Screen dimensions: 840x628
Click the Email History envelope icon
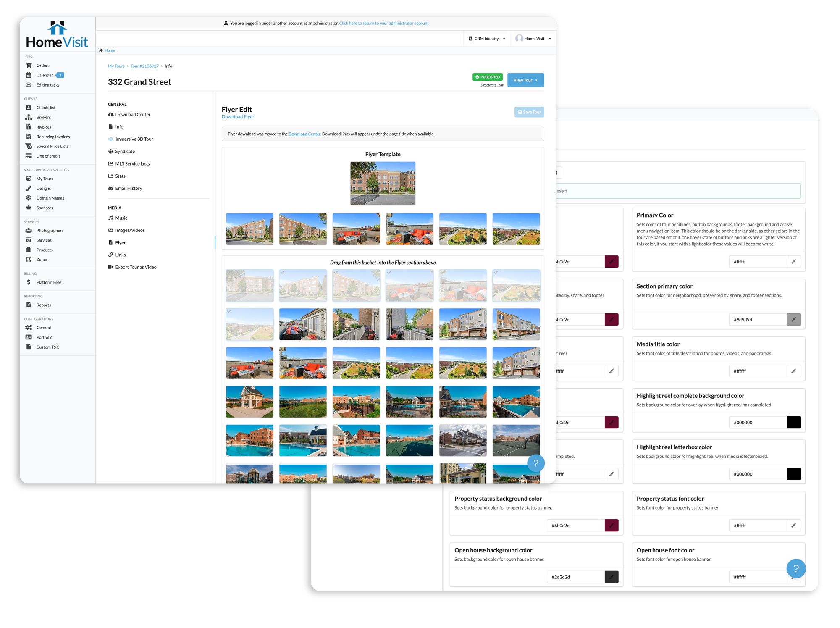click(110, 188)
